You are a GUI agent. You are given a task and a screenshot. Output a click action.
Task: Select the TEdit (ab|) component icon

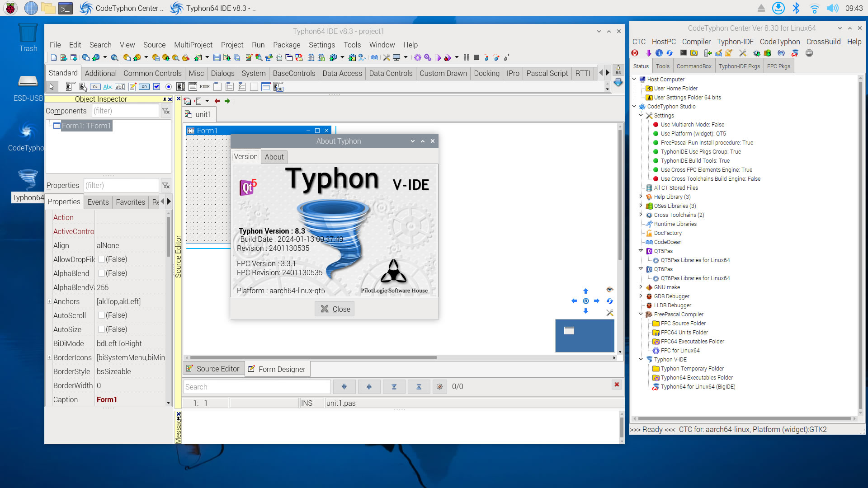tap(120, 87)
